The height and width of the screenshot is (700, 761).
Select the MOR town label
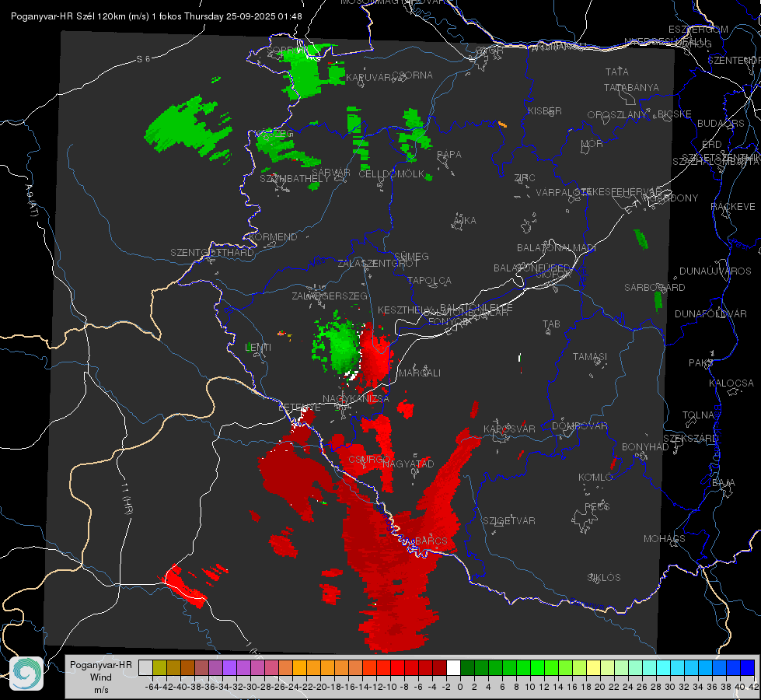[x=592, y=143]
